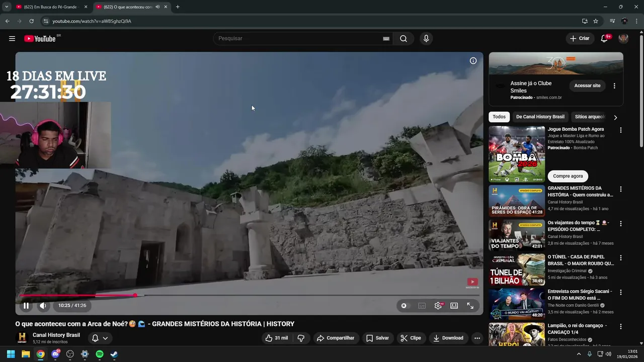
Task: Click Canal History Brasil channel avatar
Action: [x=22, y=338]
